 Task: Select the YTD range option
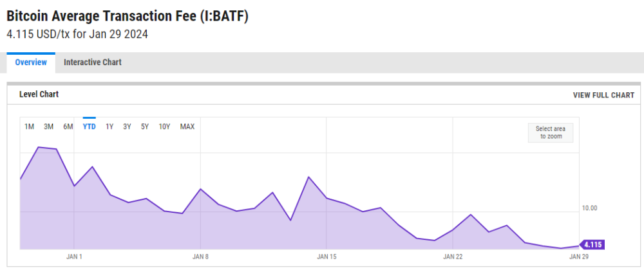click(89, 126)
